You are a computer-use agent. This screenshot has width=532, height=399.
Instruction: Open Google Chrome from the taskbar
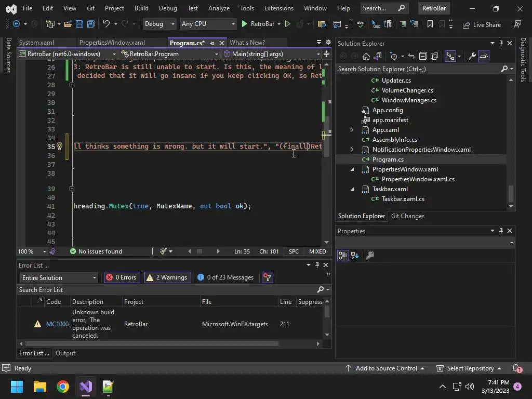pyautogui.click(x=63, y=387)
